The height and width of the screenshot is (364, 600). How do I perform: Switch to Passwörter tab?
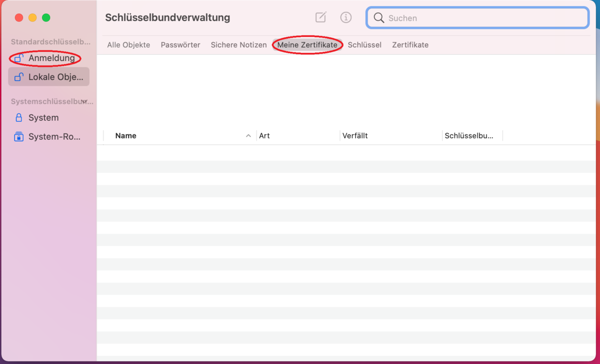(x=180, y=45)
